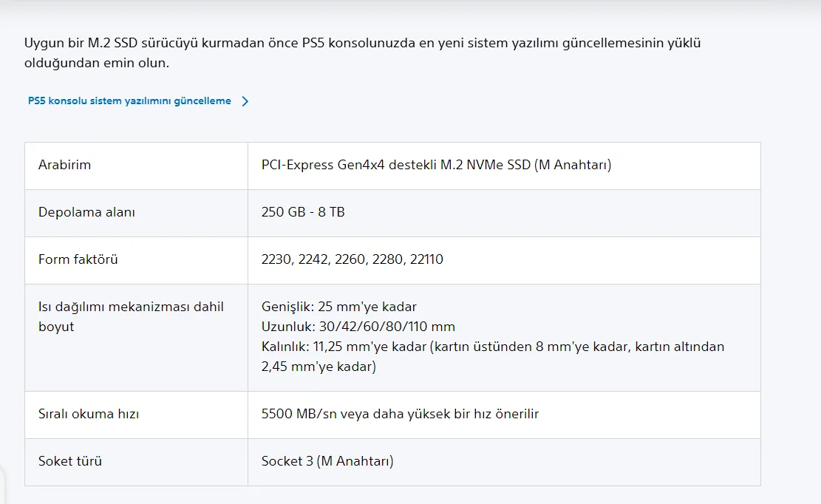Viewport: 821px width, 504px height.
Task: Click the 2,45 mm'ye kadar text line
Action: 318,367
